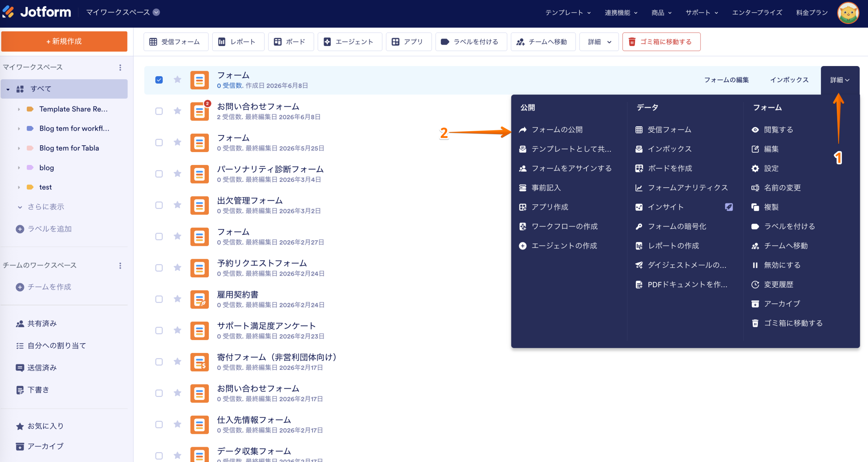Click the 雇用契約書 form icon
Screen dimensions: 868x462
[x=199, y=299]
